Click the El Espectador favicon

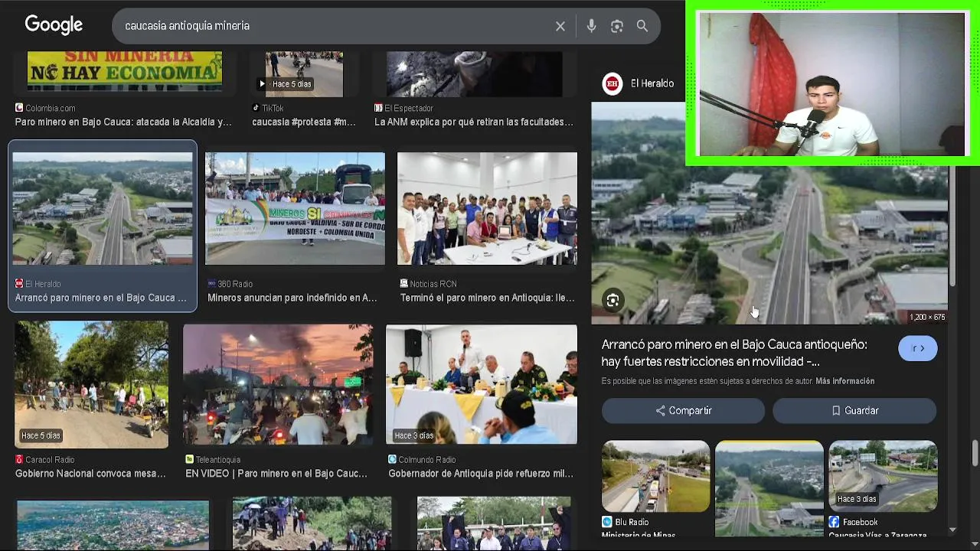point(378,108)
